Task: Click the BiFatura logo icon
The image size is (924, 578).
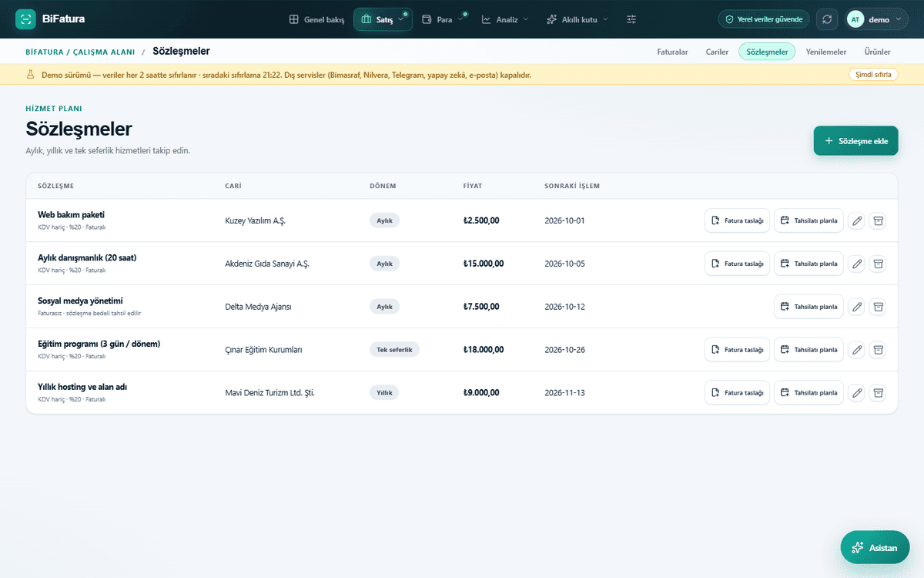Action: [x=25, y=19]
